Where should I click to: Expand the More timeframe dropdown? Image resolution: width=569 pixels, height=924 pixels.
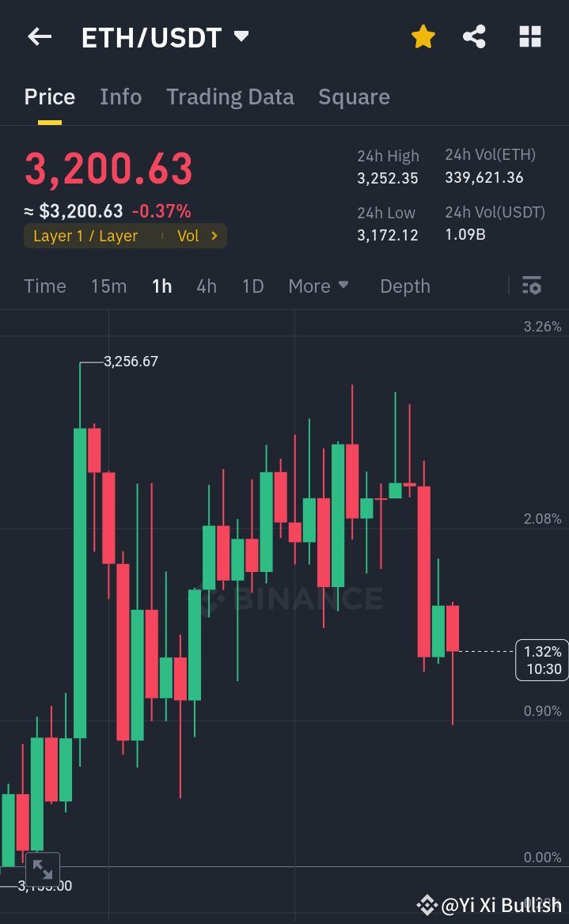tap(319, 286)
